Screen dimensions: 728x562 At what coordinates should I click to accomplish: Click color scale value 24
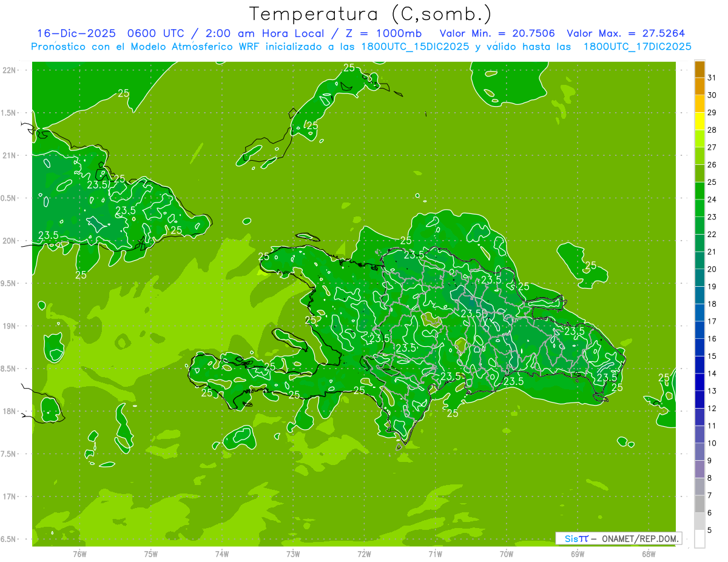712,199
